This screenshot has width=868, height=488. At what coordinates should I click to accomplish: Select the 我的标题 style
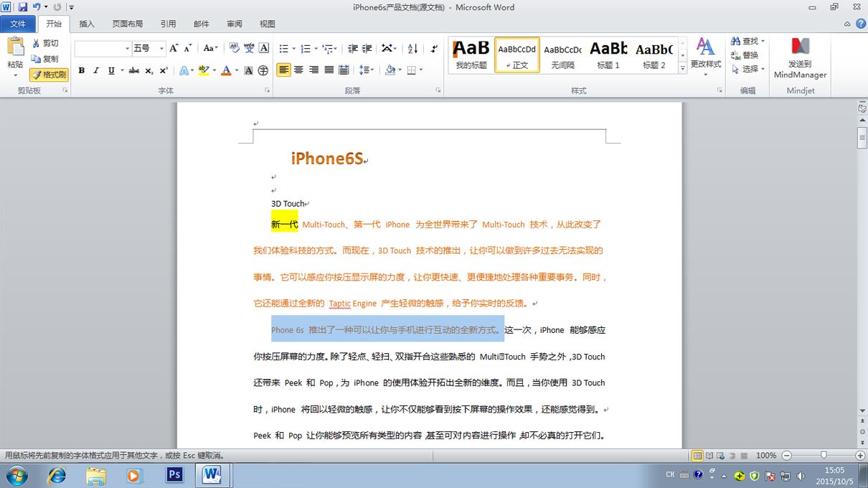tap(471, 54)
